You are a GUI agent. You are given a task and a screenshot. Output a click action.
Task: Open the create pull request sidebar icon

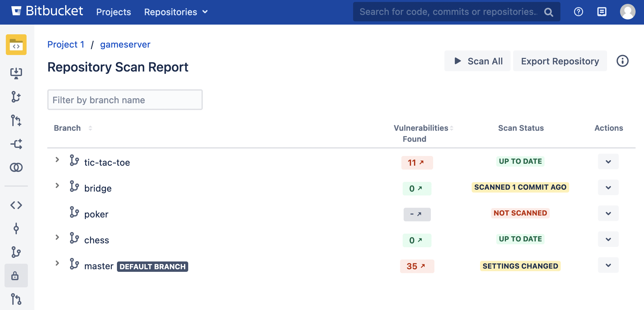point(16,120)
